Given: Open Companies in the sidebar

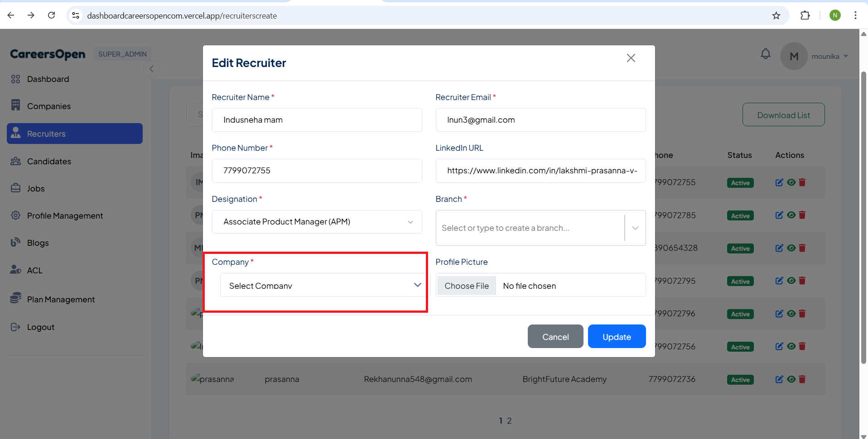Looking at the screenshot, I should point(49,106).
